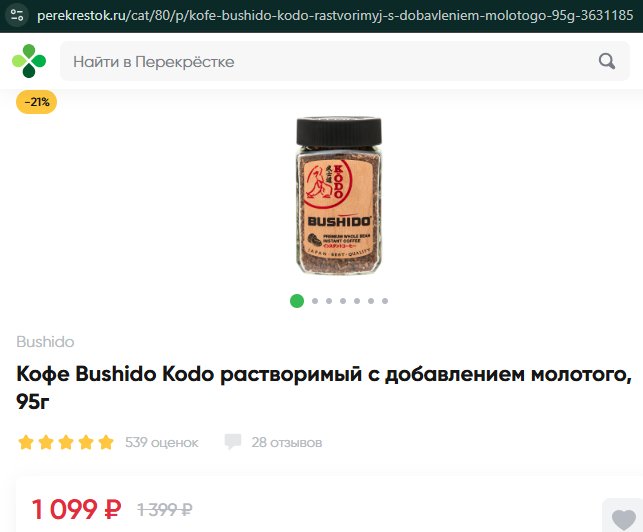
Task: Select the second image carousel dot
Action: tap(315, 301)
